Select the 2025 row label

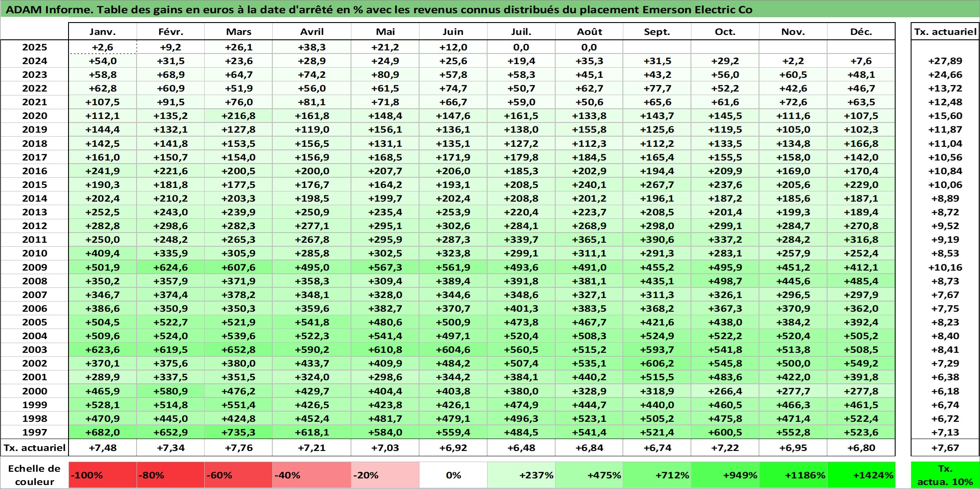(34, 47)
